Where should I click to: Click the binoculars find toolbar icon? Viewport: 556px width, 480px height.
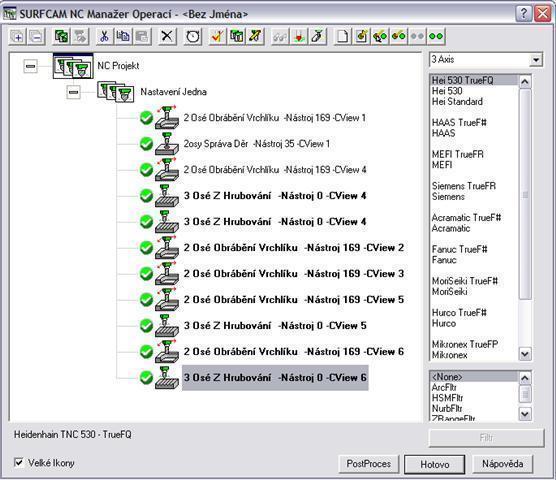coord(280,36)
